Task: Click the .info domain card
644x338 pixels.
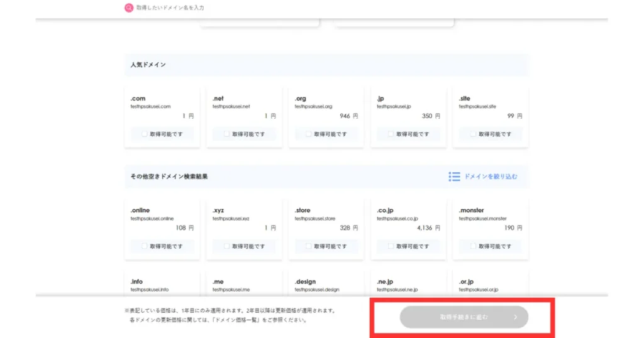Action: 162,285
